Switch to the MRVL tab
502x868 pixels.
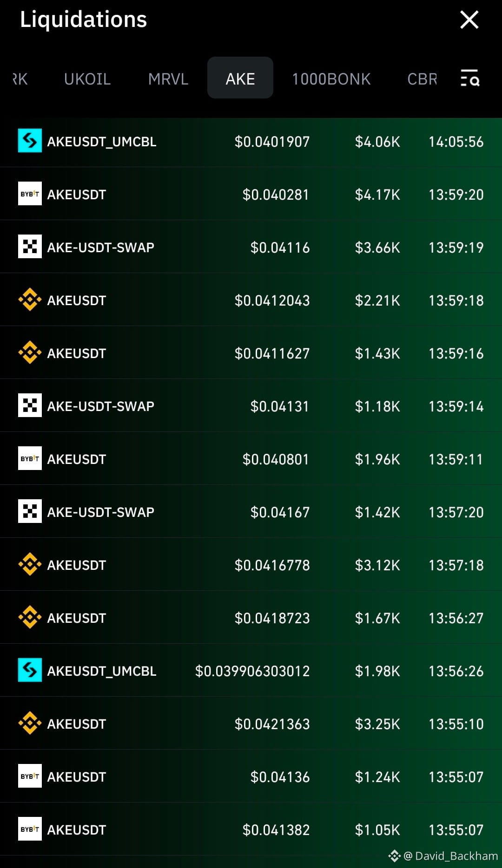168,78
